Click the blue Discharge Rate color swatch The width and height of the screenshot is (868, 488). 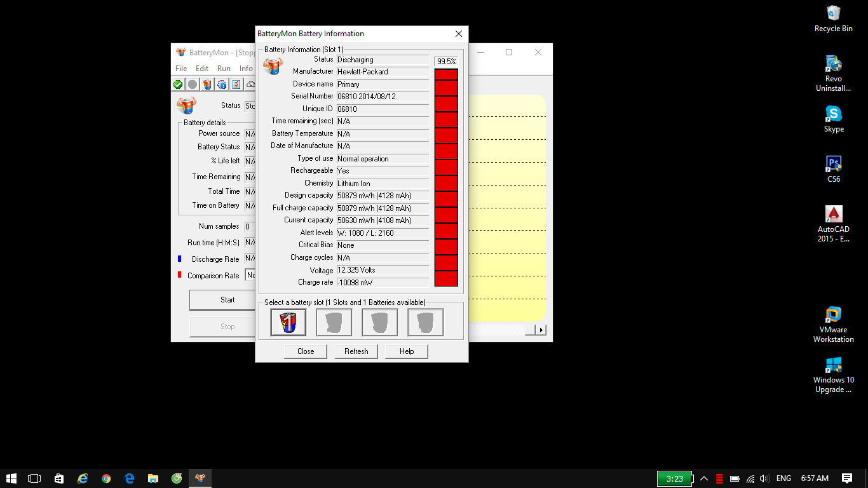180,259
